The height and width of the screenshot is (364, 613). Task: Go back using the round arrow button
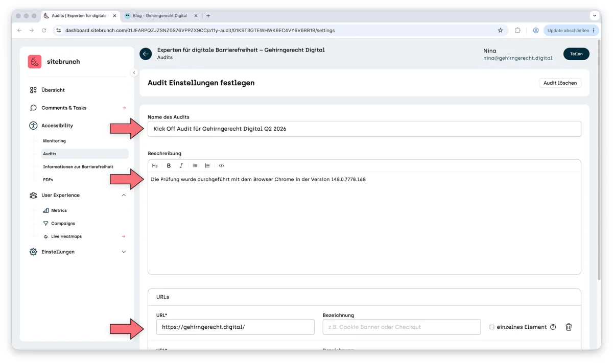(146, 54)
